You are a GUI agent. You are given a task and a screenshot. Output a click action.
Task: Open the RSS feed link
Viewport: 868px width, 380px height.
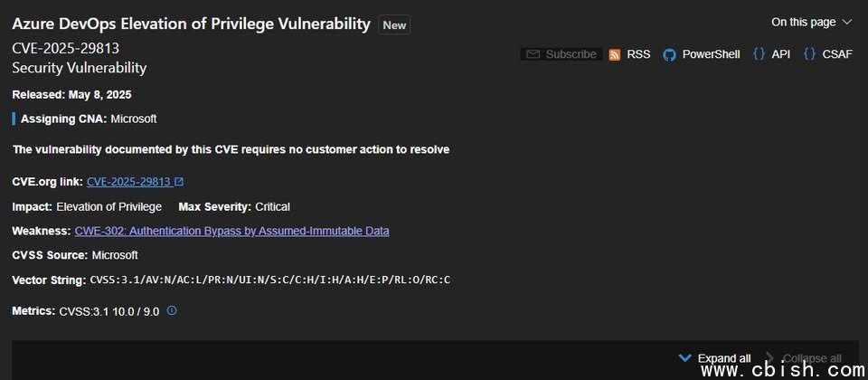click(x=629, y=54)
